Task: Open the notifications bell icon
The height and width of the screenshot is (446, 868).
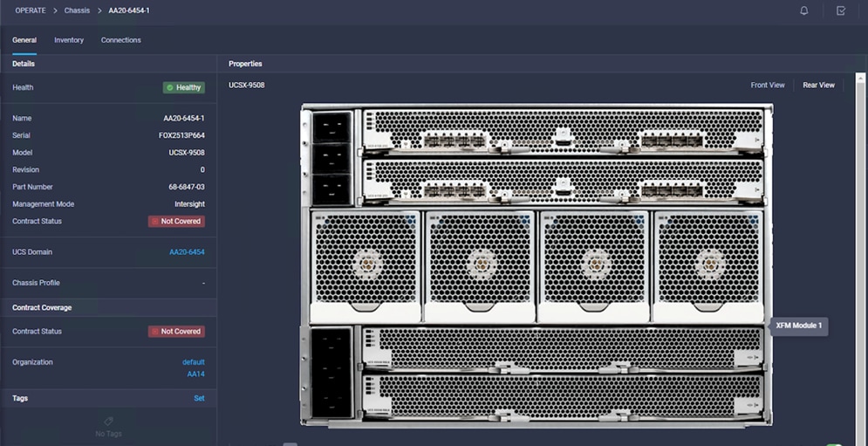Action: pos(803,10)
